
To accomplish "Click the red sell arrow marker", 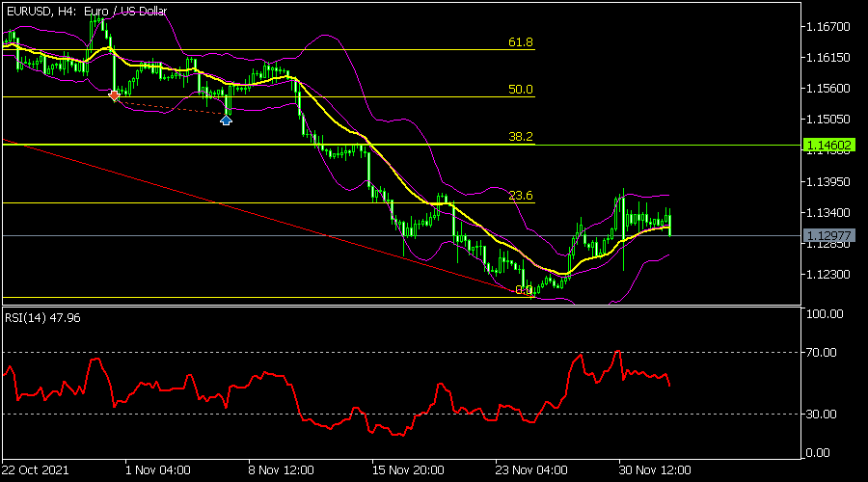I will (114, 96).
